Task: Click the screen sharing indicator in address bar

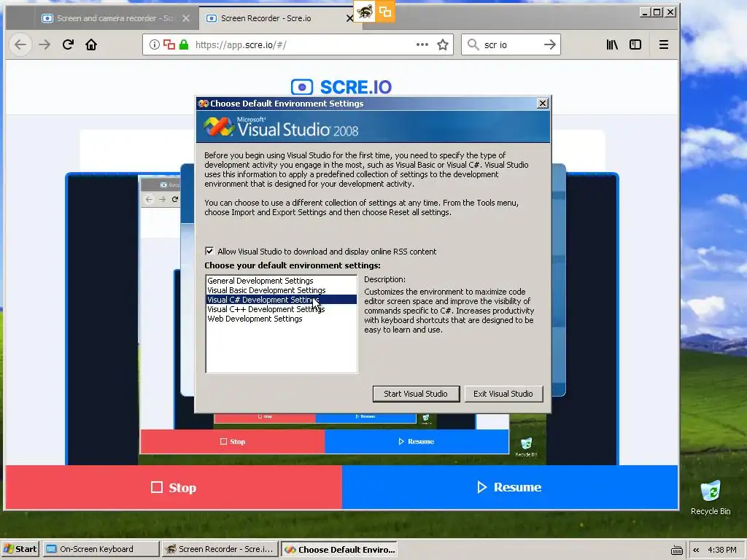Action: (x=169, y=44)
